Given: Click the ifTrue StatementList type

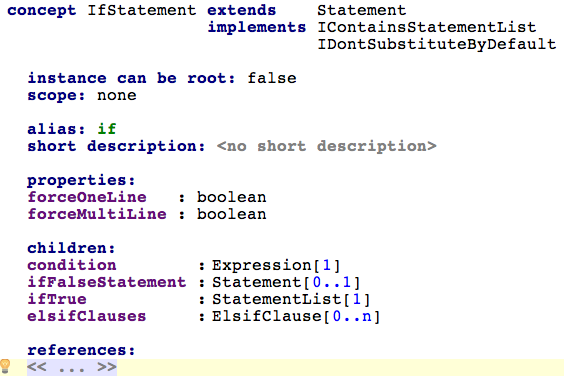Looking at the screenshot, I should click(x=277, y=299).
